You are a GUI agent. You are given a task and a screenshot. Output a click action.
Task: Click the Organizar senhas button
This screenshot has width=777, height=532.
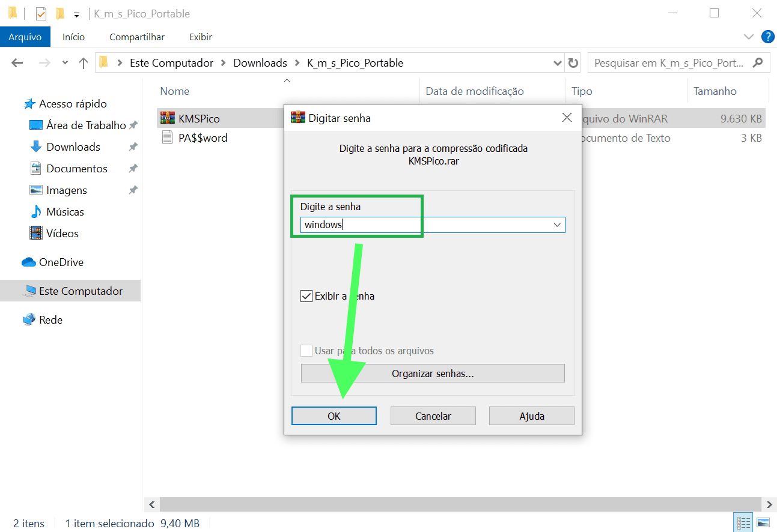pyautogui.click(x=432, y=373)
